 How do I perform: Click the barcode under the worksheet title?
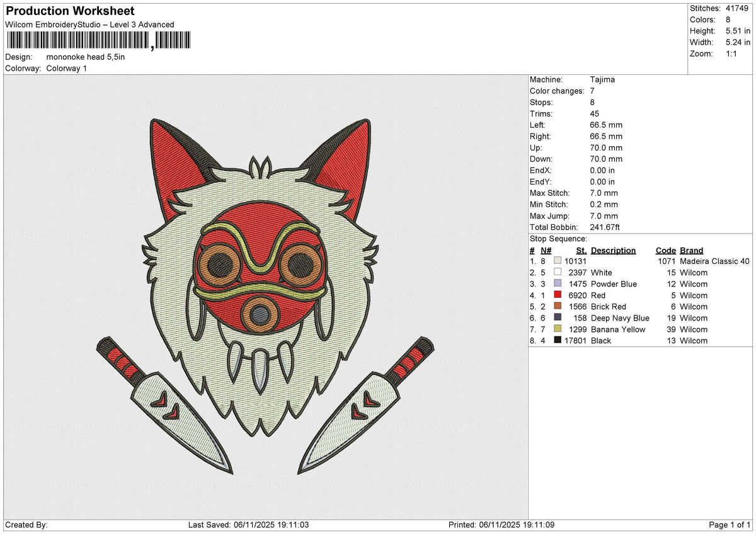[x=98, y=41]
